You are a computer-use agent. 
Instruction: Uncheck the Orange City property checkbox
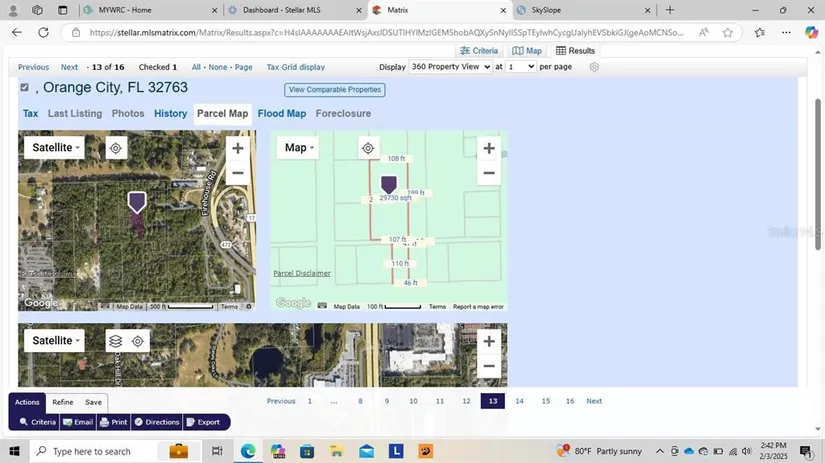25,88
